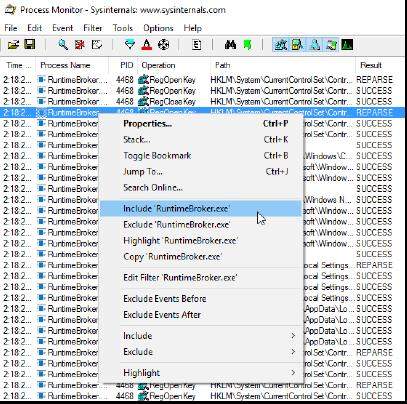Screen dimensions: 407x404
Task: Open the Tools menu
Action: [x=123, y=28]
